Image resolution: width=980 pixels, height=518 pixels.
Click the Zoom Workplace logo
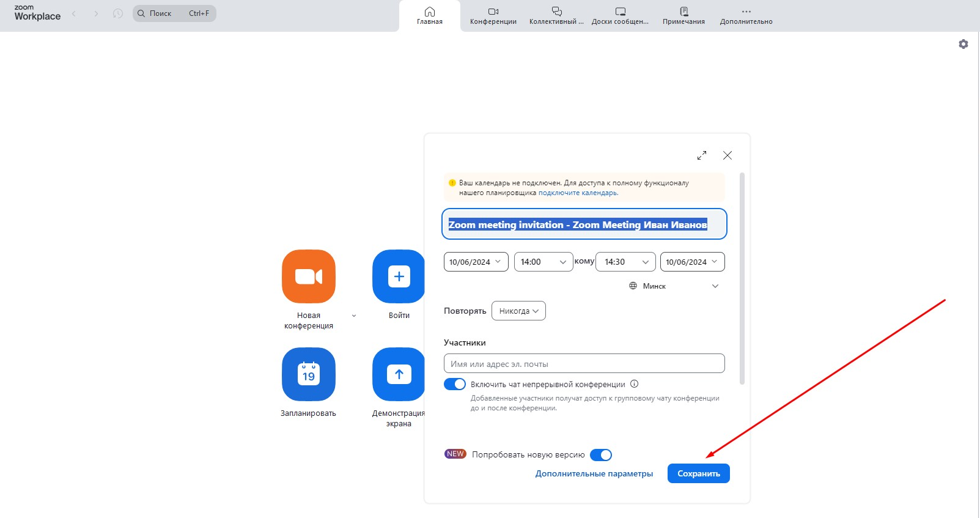[x=37, y=13]
